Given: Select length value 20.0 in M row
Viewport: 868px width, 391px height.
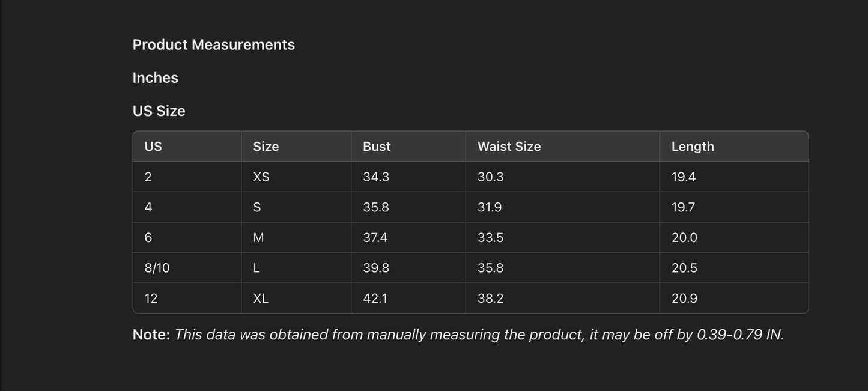Looking at the screenshot, I should pos(684,238).
